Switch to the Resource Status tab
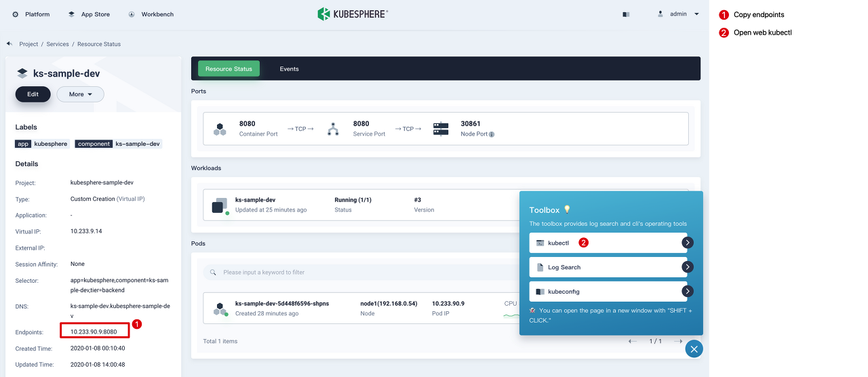Screen dimensions: 868x377 pos(229,68)
